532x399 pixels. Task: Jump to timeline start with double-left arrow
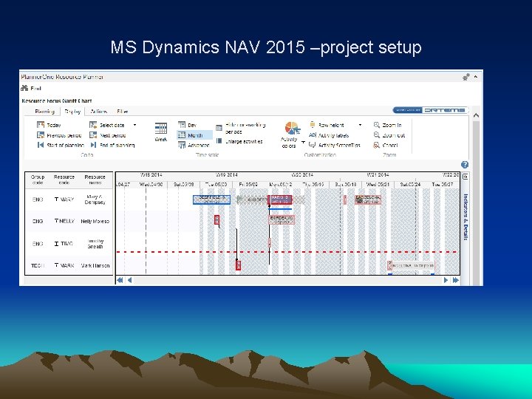click(120, 280)
